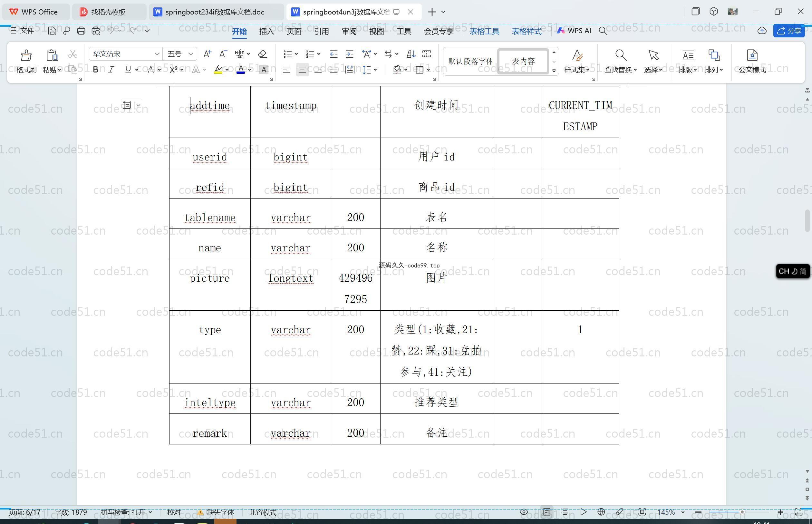Open the font size dropdown 五号
The width and height of the screenshot is (812, 524).
pos(190,54)
